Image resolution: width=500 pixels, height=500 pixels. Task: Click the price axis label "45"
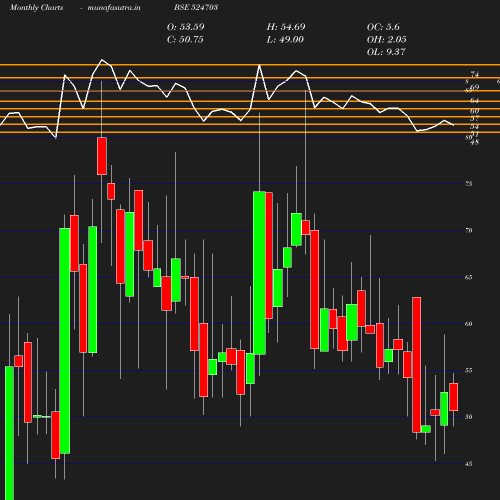(x=469, y=464)
